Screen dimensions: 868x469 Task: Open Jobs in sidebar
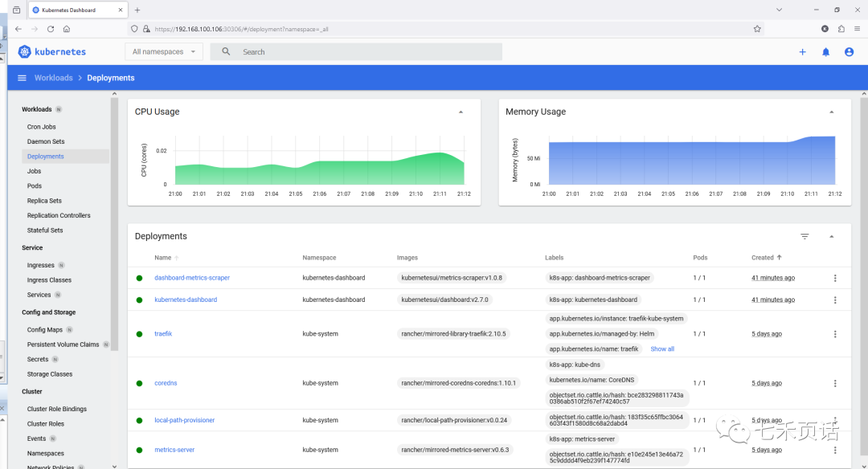pyautogui.click(x=35, y=171)
